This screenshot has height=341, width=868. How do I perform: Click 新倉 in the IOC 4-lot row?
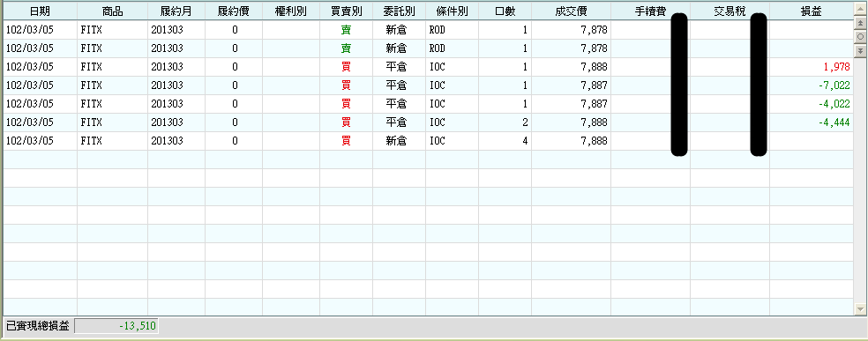point(396,141)
